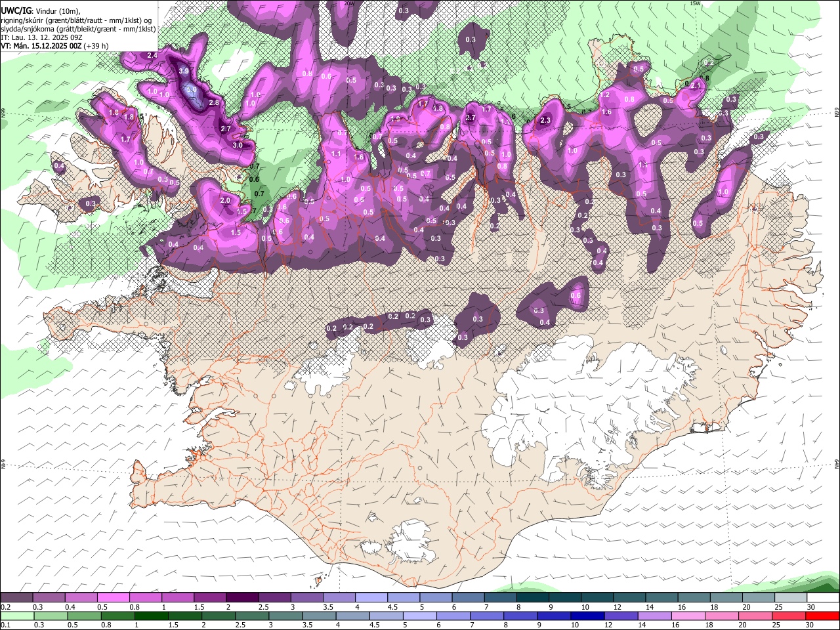Click the 2.8 precipitation value on map
The width and height of the screenshot is (840, 630).
click(x=214, y=103)
